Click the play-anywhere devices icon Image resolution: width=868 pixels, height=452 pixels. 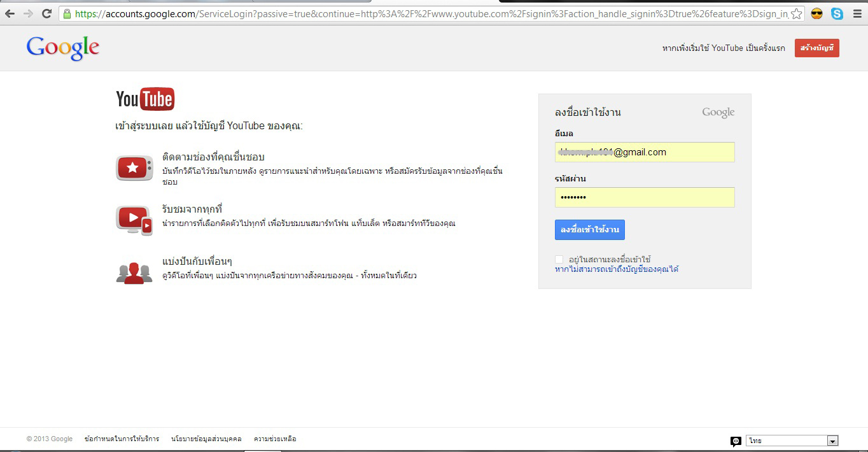(134, 220)
